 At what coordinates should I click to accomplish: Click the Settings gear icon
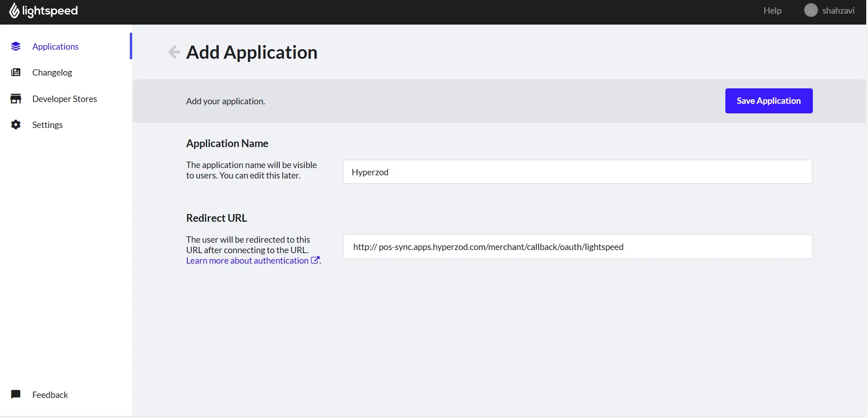pos(16,125)
